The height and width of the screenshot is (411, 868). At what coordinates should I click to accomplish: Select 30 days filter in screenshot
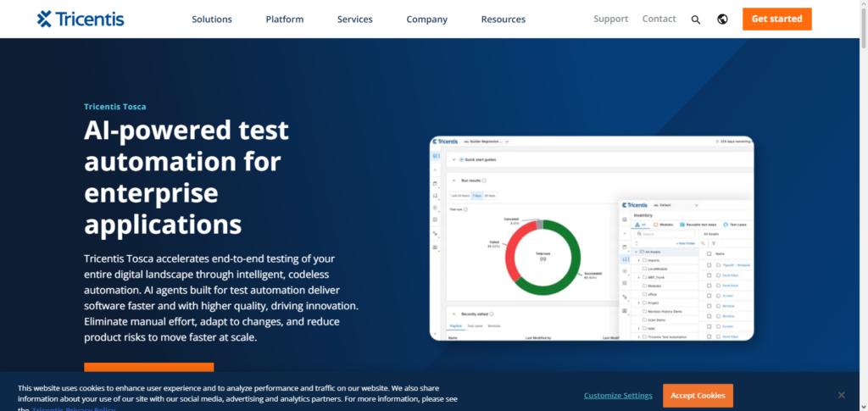(x=490, y=196)
